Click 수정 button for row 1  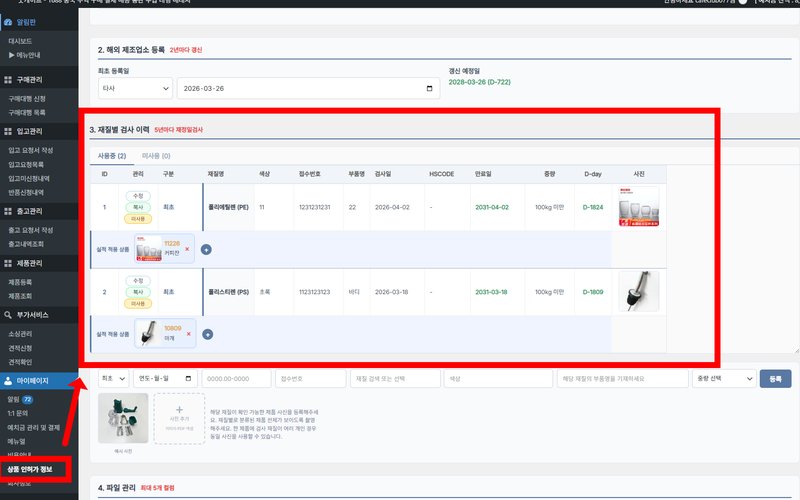(140, 195)
